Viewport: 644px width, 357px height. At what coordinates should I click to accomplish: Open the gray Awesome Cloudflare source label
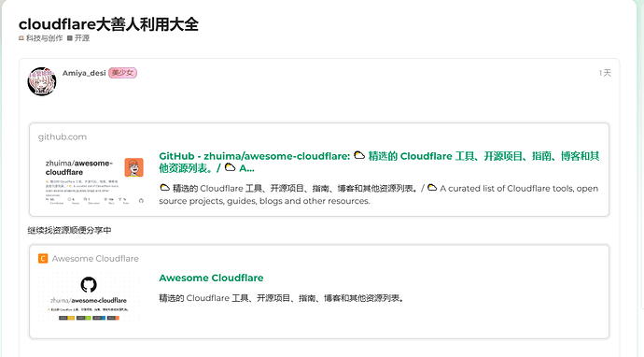95,259
